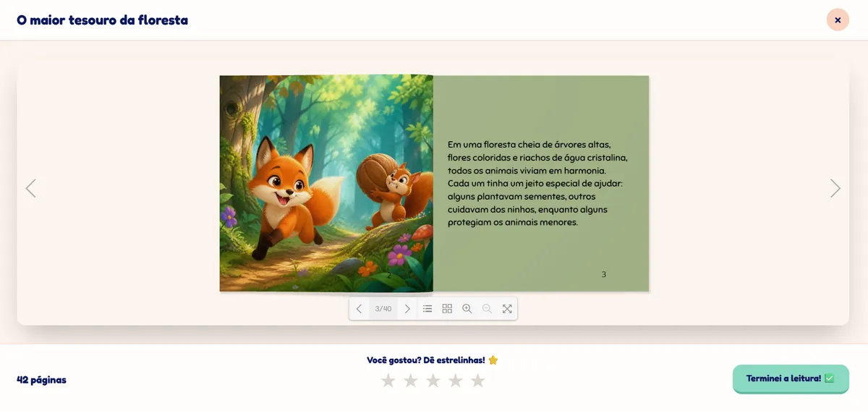Click the toolbar's previous page chevron

click(359, 309)
